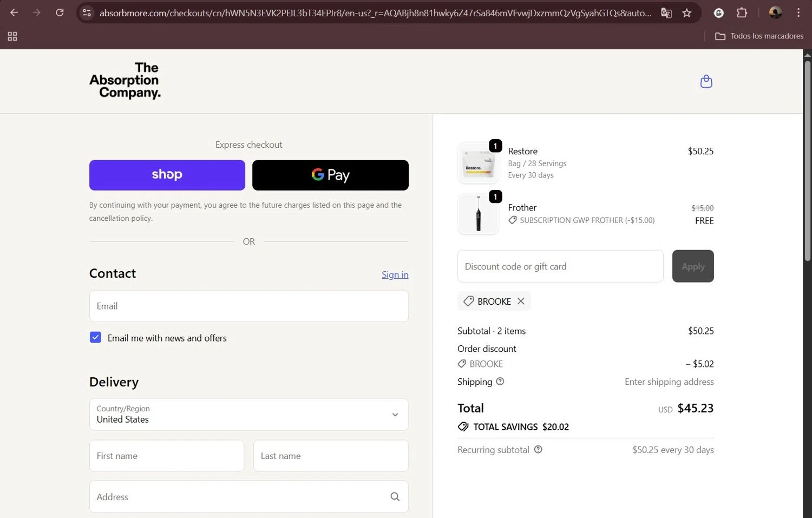The width and height of the screenshot is (812, 518).
Task: Open the apps grid in bookmarks bar
Action: click(x=12, y=36)
